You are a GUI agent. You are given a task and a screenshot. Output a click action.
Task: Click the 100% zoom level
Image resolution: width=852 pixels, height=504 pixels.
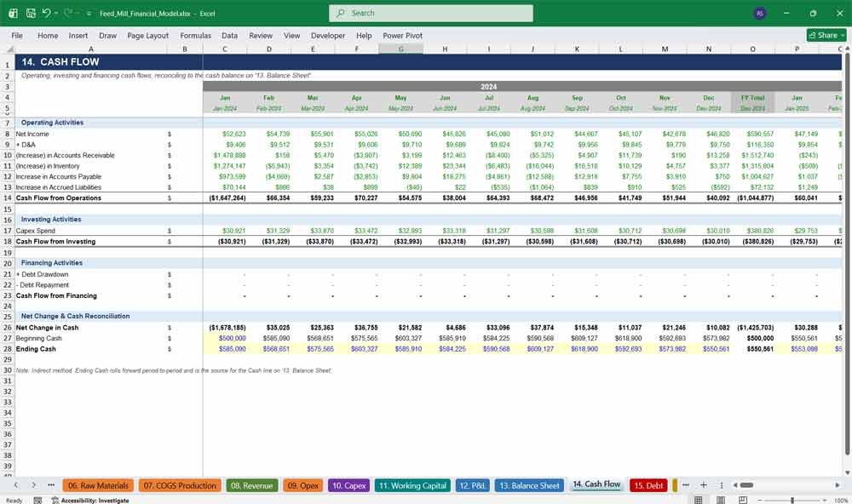[841, 501]
